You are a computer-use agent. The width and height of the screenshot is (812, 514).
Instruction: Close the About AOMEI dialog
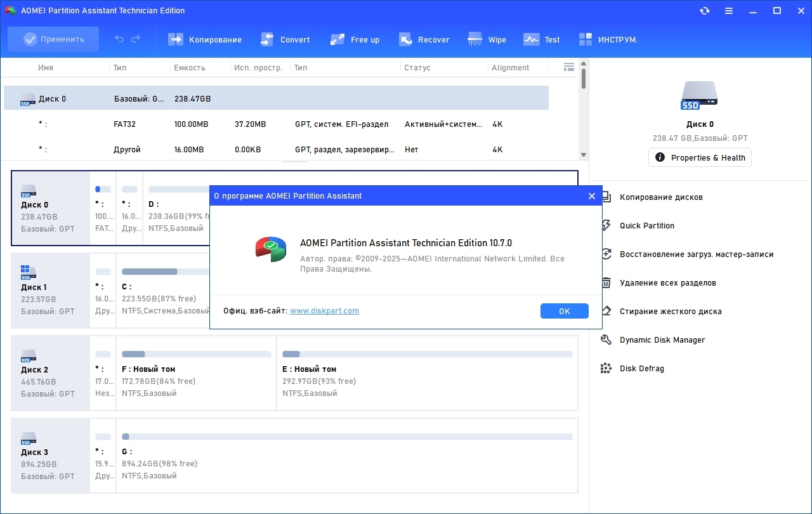[592, 196]
